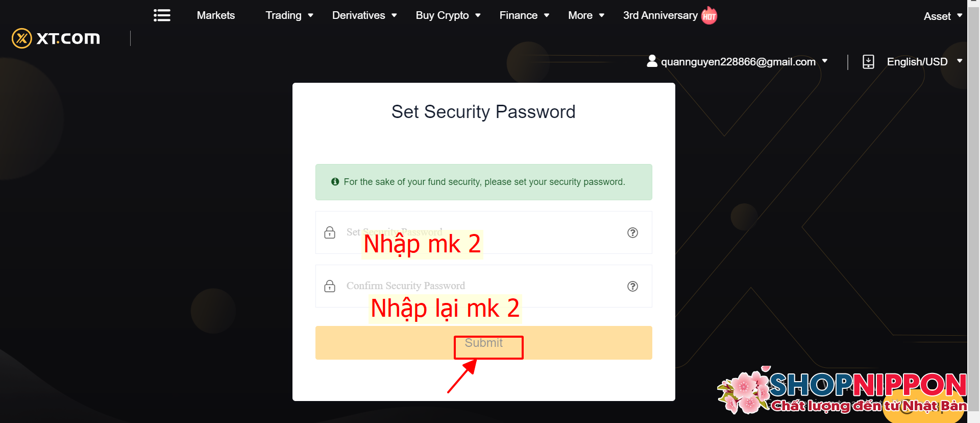This screenshot has width=980, height=423.
Task: Open the Asset menu
Action: coord(943,16)
